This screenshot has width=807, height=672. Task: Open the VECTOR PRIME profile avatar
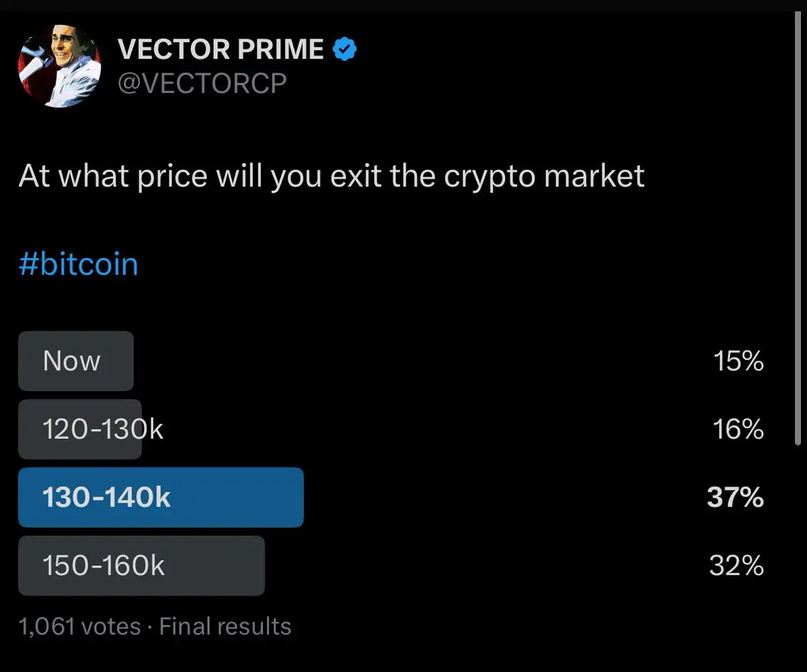pos(59,67)
